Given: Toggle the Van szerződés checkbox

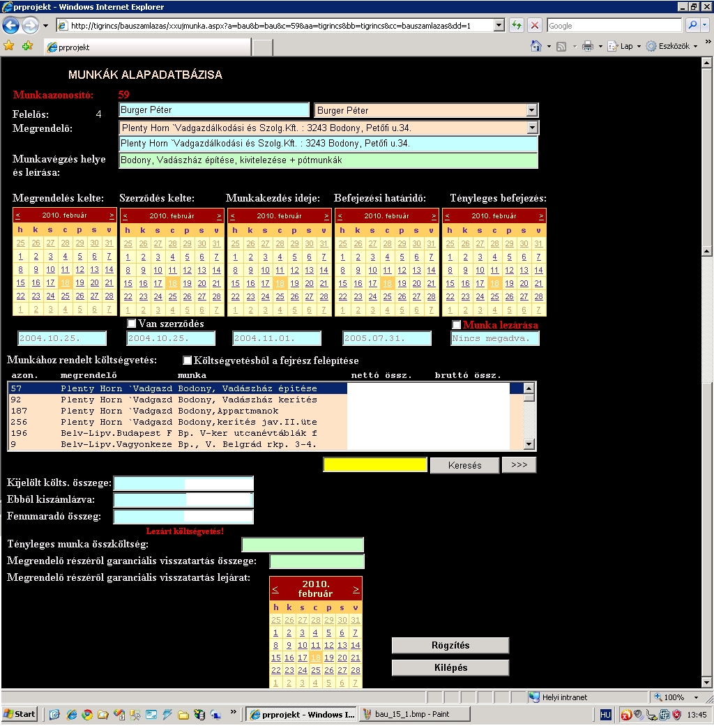Looking at the screenshot, I should tap(131, 323).
